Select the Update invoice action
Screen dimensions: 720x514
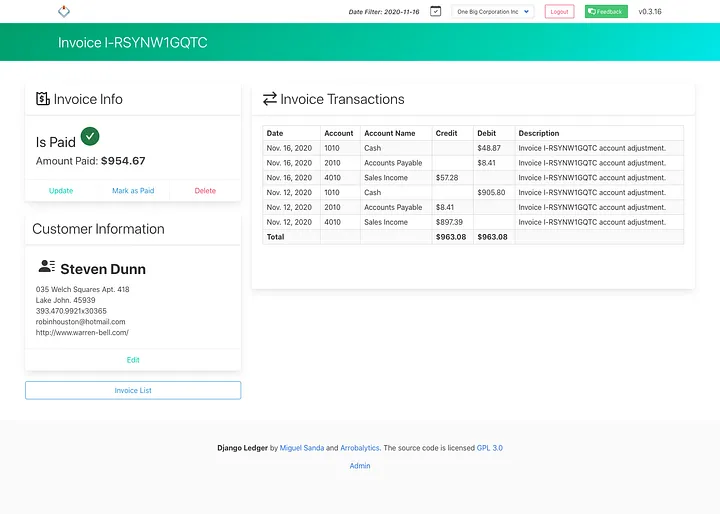pyautogui.click(x=61, y=191)
